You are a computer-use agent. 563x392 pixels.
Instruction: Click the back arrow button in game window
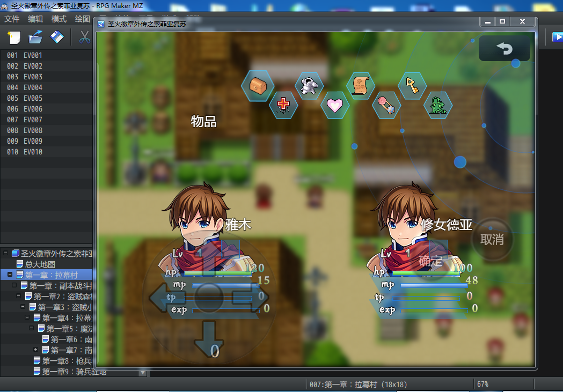(x=504, y=48)
